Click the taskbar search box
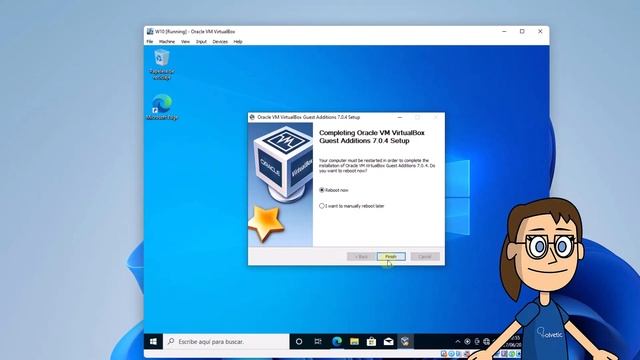 [227, 342]
